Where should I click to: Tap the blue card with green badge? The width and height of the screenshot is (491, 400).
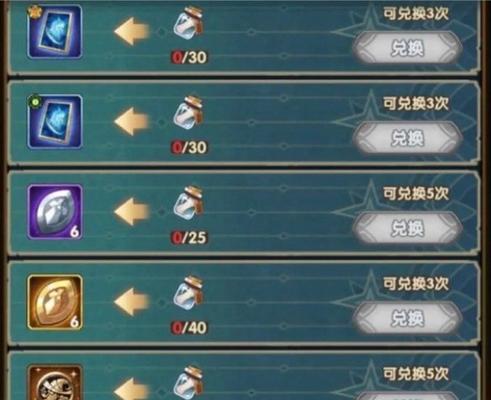click(x=55, y=122)
